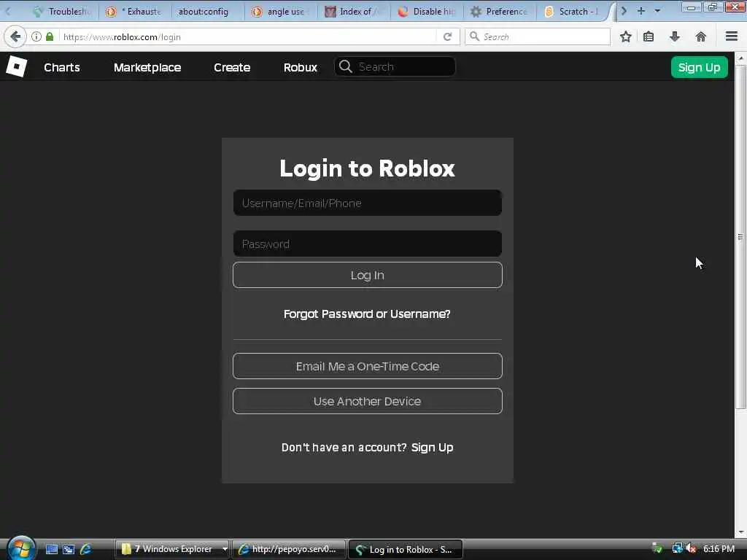
Task: List all tabs dropdown arrow
Action: pos(657,11)
